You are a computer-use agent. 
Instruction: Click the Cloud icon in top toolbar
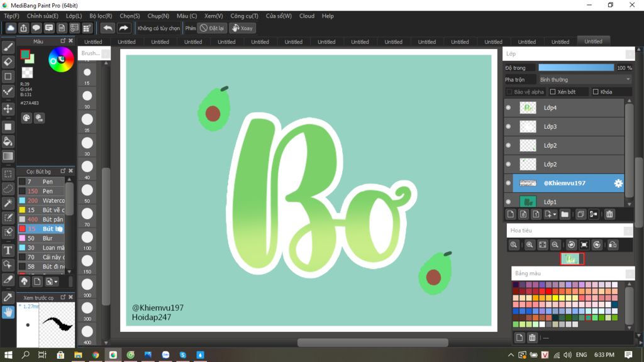click(x=11, y=28)
